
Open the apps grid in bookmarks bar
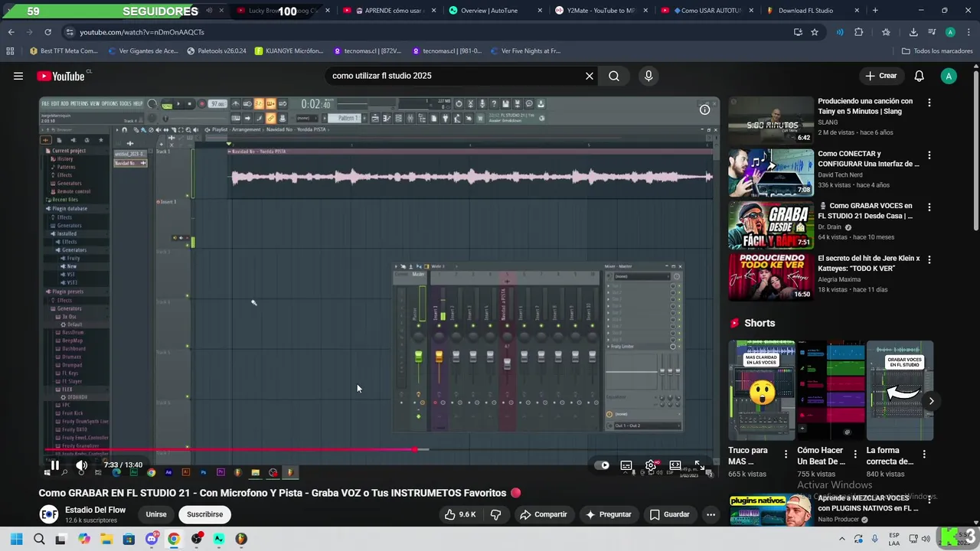10,51
